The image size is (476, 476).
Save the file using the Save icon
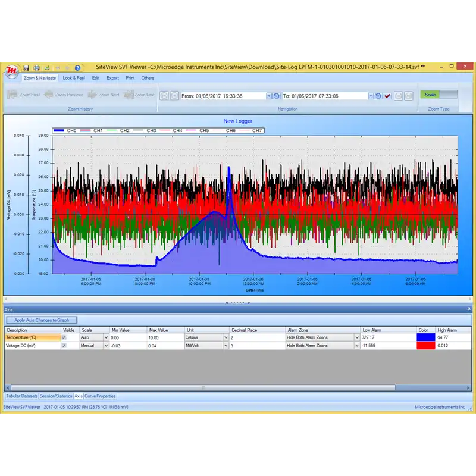27,66
